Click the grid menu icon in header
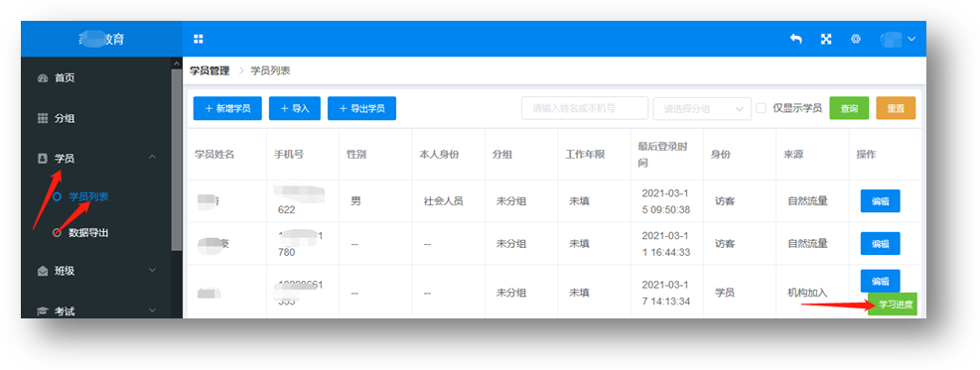This screenshot has height=370, width=980. 199,40
